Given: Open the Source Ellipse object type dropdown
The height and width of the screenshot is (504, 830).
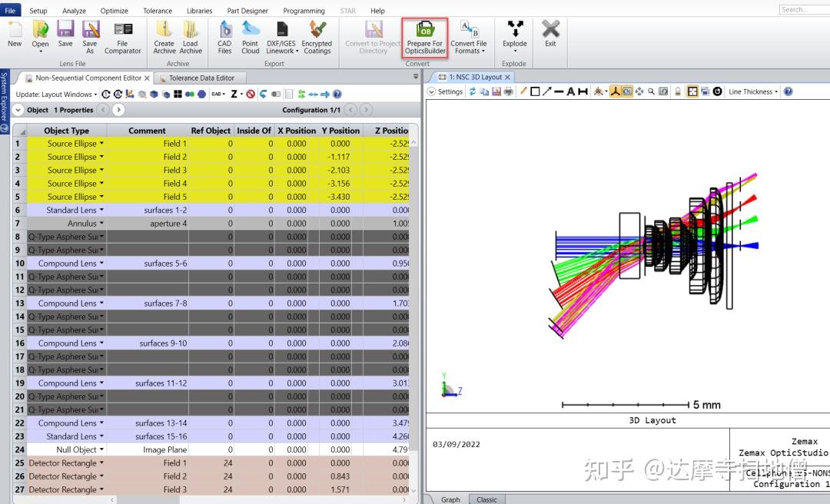Looking at the screenshot, I should (103, 144).
